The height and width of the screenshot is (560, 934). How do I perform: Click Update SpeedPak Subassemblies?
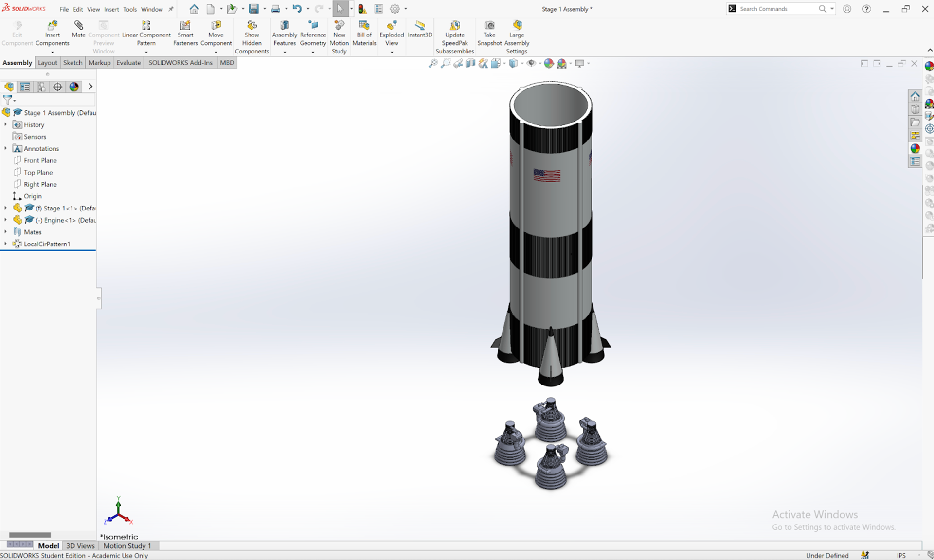click(x=455, y=37)
